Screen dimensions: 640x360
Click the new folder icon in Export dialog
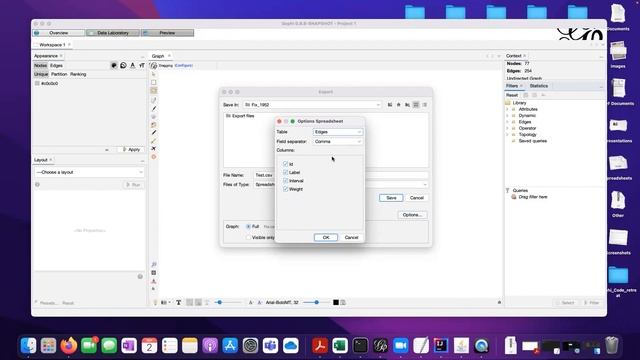[x=407, y=105]
